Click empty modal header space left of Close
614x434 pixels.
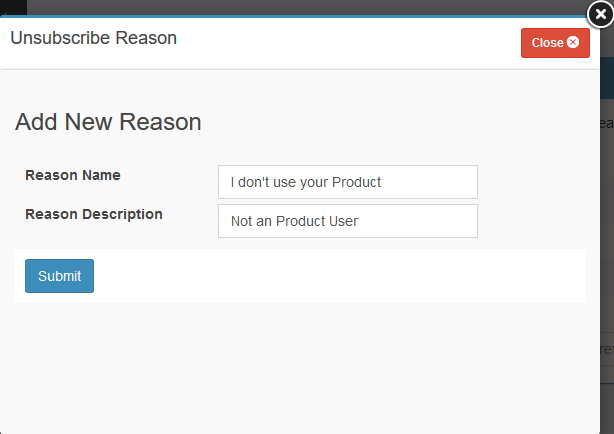350,42
